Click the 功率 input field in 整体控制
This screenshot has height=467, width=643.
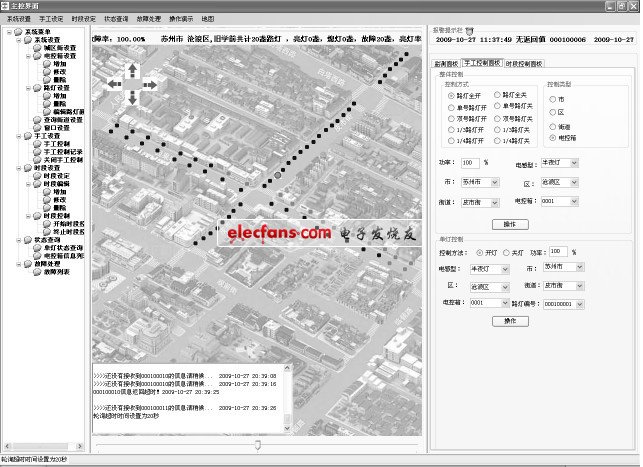(x=470, y=161)
